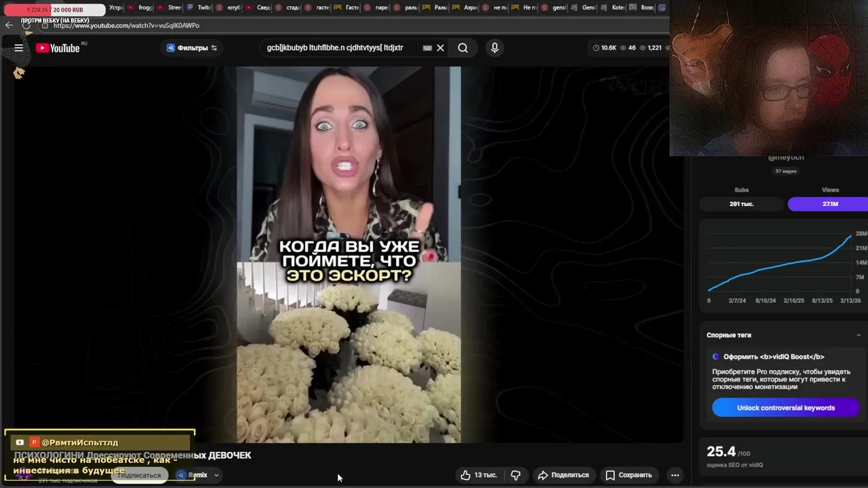
Task: Dislike the video with thumbs-down icon
Action: [515, 475]
